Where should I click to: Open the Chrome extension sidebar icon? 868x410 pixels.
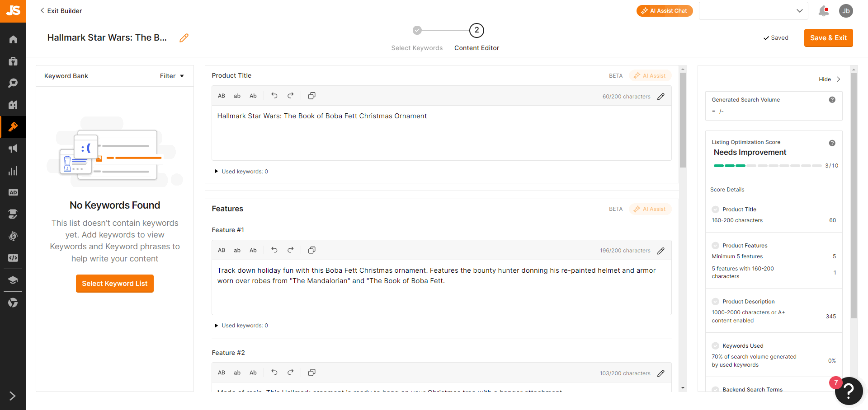pos(13,303)
